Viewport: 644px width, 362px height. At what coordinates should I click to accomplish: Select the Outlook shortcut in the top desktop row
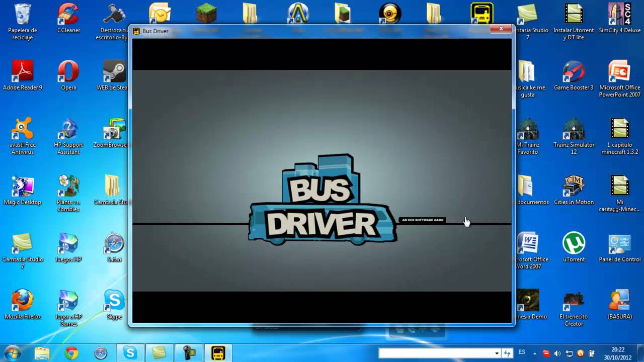point(159,13)
